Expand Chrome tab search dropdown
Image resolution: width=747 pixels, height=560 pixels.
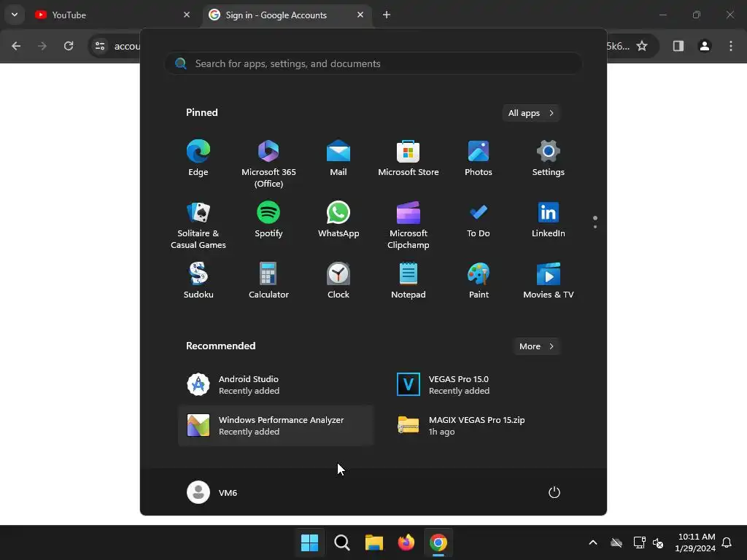[x=15, y=15]
